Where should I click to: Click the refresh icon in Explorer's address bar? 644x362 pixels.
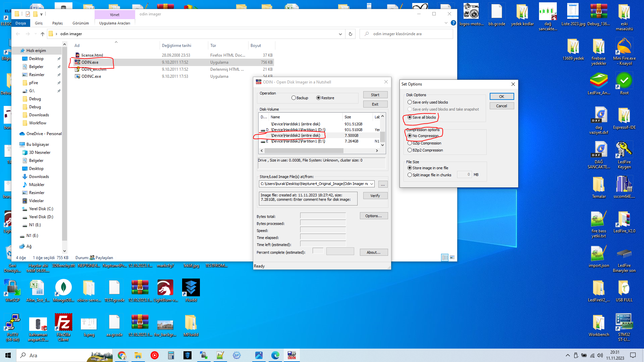(351, 34)
